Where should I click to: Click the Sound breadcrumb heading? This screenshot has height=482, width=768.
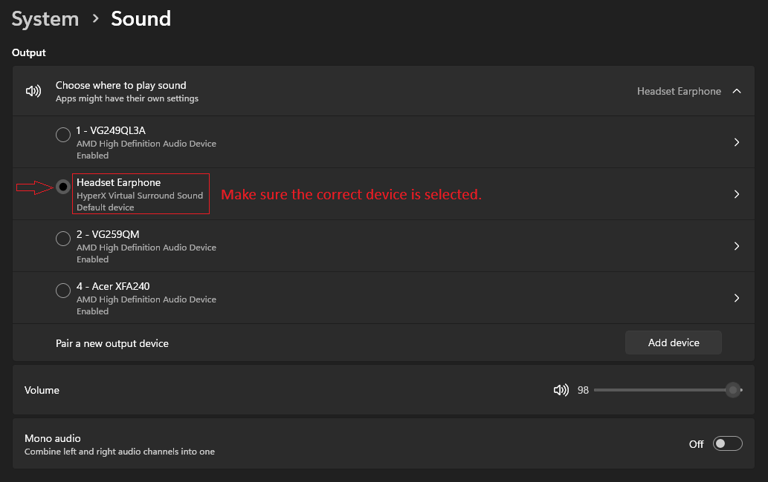(141, 19)
